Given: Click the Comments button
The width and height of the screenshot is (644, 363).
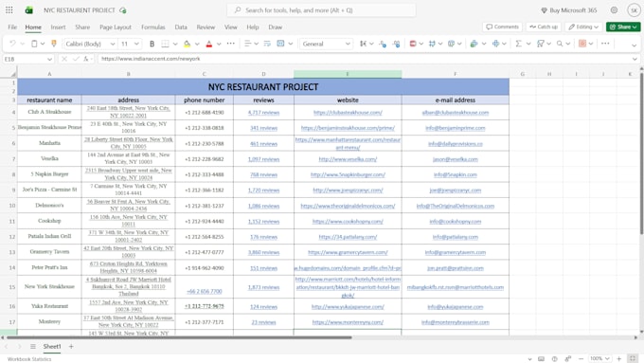Looking at the screenshot, I should [x=502, y=27].
